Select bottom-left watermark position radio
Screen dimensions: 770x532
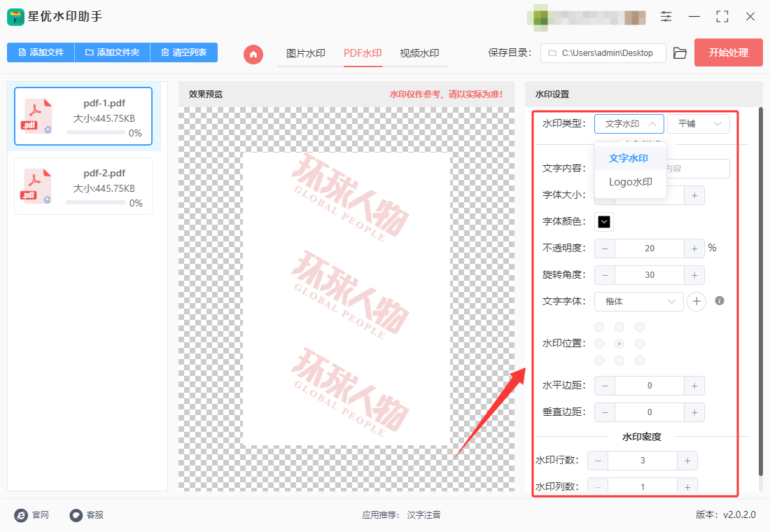(599, 360)
